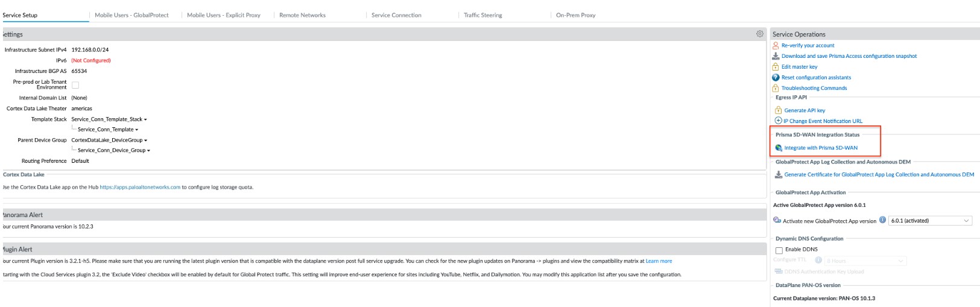Click the question mark icon for Reset configuration assistants
Image resolution: width=980 pixels, height=307 pixels.
point(776,77)
